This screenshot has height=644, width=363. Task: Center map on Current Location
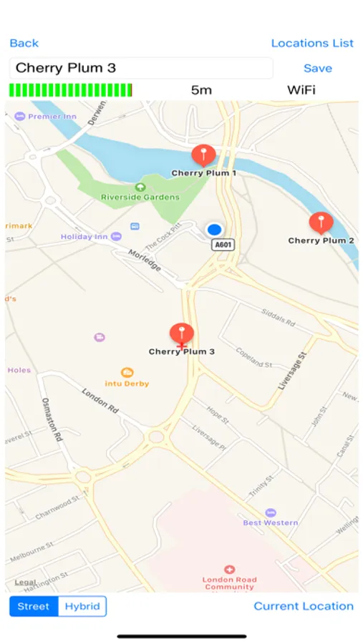[x=304, y=606]
